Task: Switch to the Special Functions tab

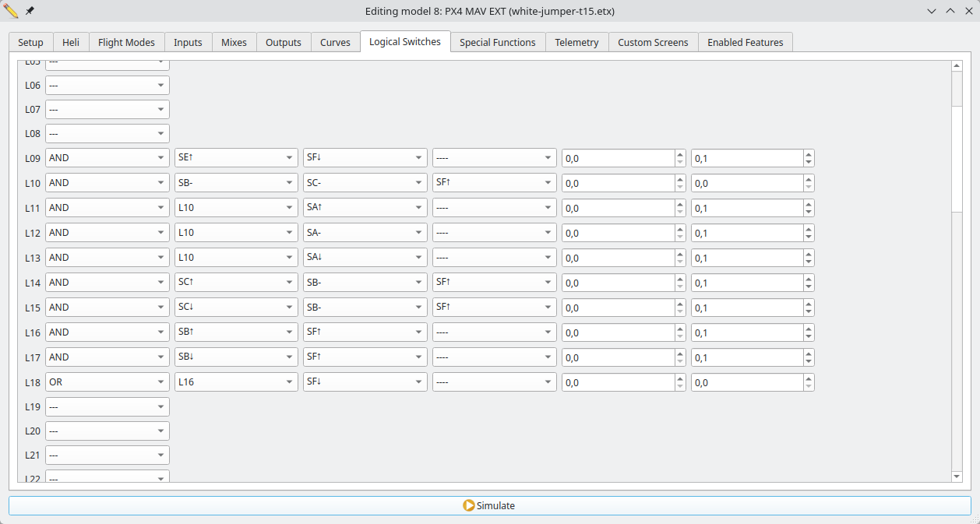Action: click(x=497, y=42)
